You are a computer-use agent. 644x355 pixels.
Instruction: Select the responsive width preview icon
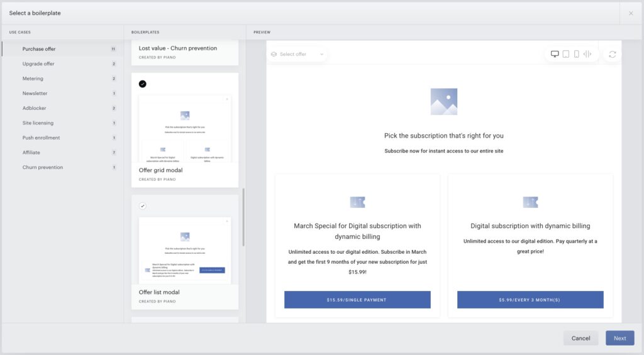coord(587,54)
